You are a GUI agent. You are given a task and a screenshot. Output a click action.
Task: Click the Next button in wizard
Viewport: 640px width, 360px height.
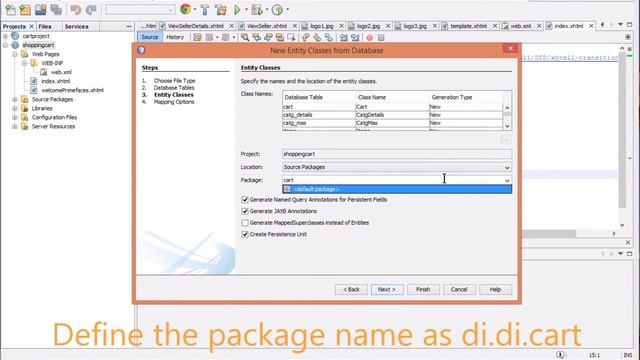(387, 289)
